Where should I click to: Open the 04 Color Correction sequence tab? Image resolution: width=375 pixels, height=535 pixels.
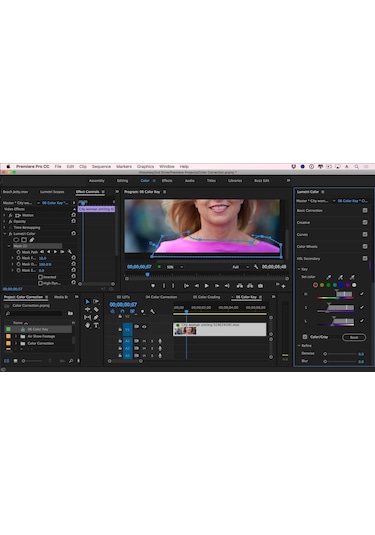click(161, 297)
